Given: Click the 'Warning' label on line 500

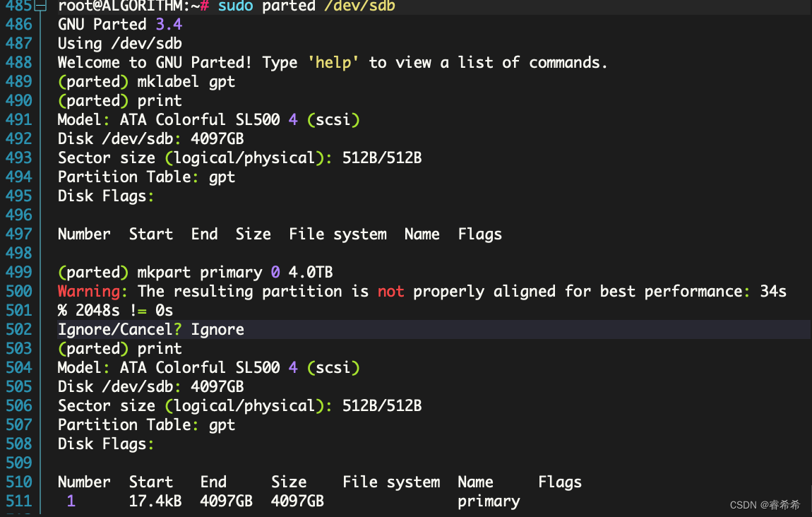Looking at the screenshot, I should click(88, 291).
